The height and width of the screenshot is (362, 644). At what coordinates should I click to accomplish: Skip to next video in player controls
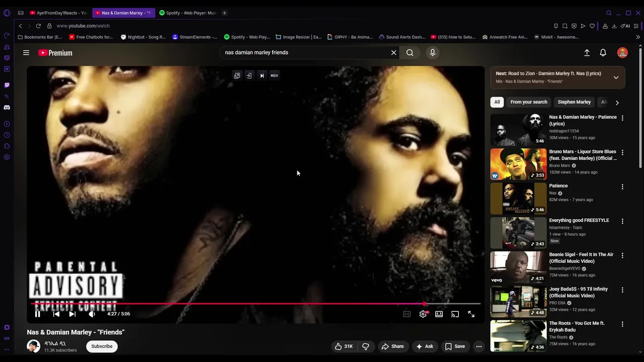pyautogui.click(x=72, y=314)
